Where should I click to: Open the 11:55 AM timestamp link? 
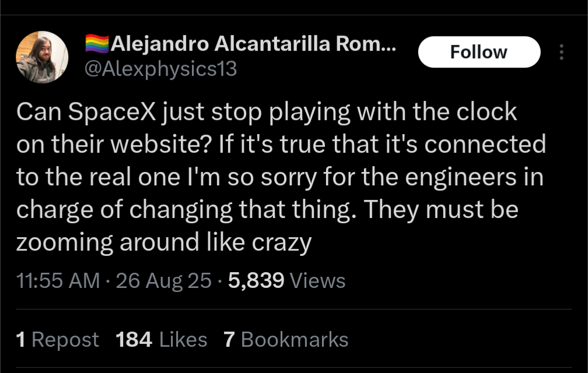pos(58,280)
